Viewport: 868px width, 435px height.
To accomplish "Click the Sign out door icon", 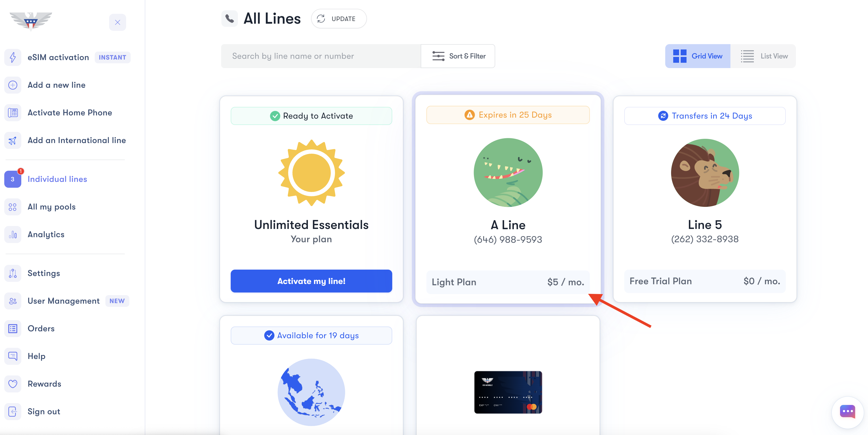I will pyautogui.click(x=13, y=411).
